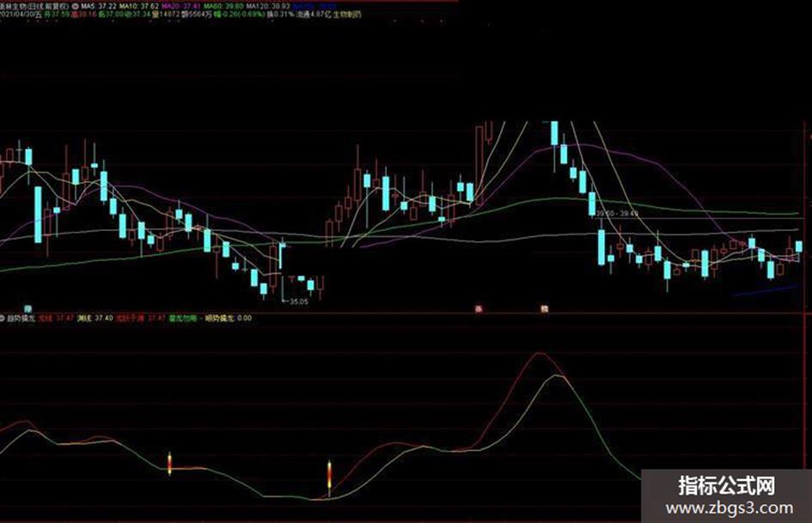812x523 pixels.
Task: Click the 39.60 - 39.49 gap label
Action: coord(617,213)
